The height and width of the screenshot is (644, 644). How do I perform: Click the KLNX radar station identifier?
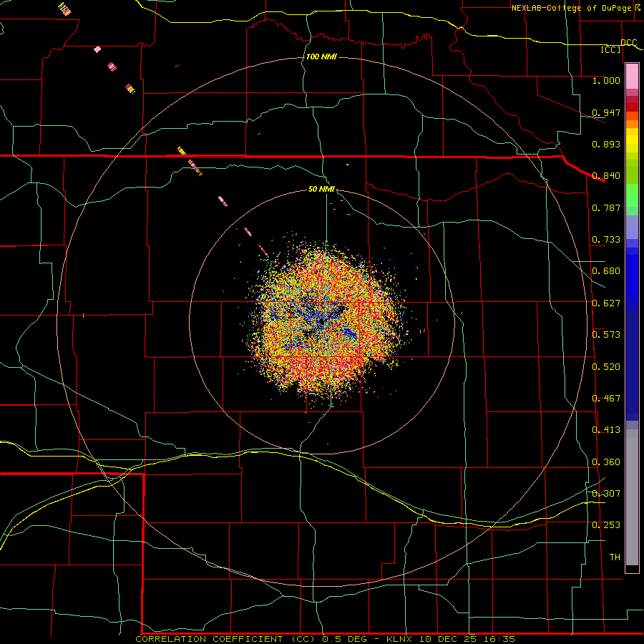[x=400, y=639]
